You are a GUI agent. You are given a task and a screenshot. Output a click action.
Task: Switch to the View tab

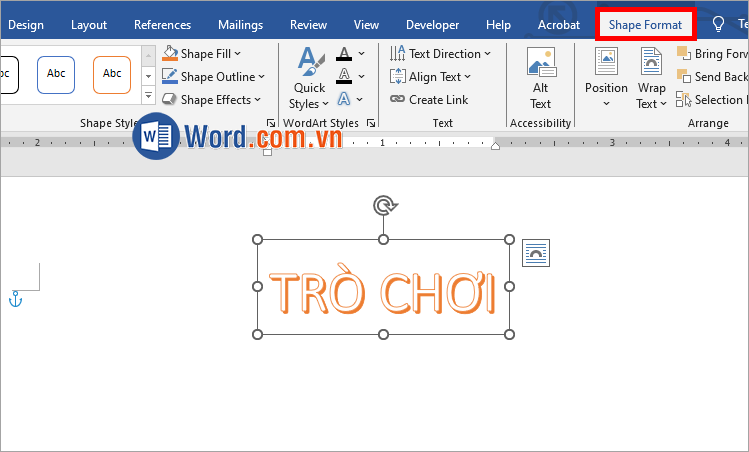[x=366, y=25]
